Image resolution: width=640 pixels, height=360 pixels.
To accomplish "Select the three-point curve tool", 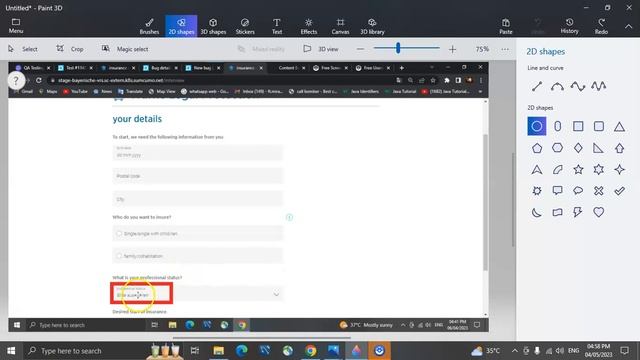I will coord(578,86).
